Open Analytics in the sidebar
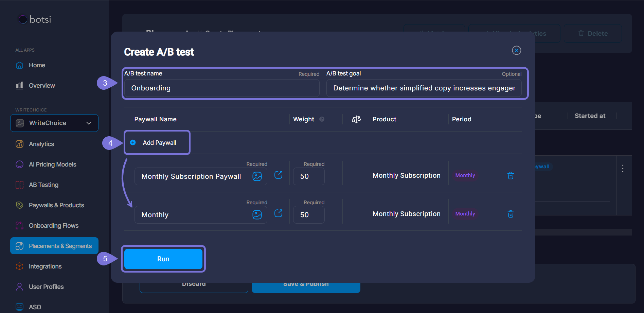The image size is (644, 313). (x=41, y=144)
